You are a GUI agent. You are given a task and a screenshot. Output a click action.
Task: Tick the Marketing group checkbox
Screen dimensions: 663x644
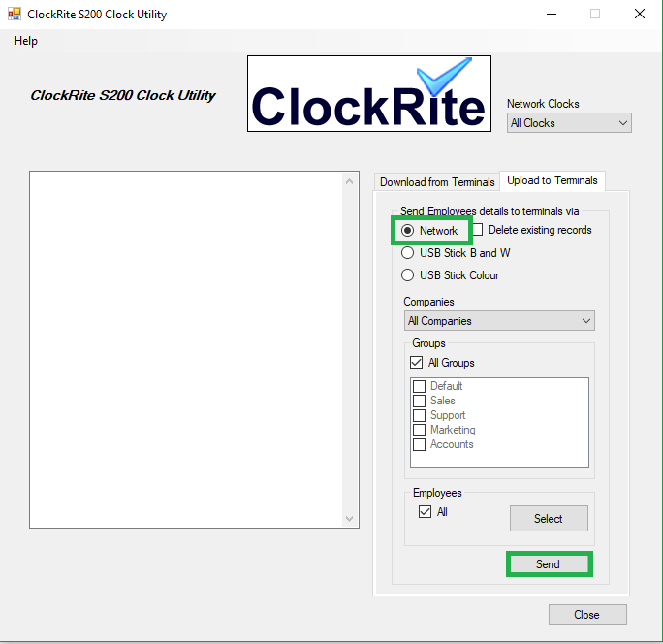[x=419, y=430]
